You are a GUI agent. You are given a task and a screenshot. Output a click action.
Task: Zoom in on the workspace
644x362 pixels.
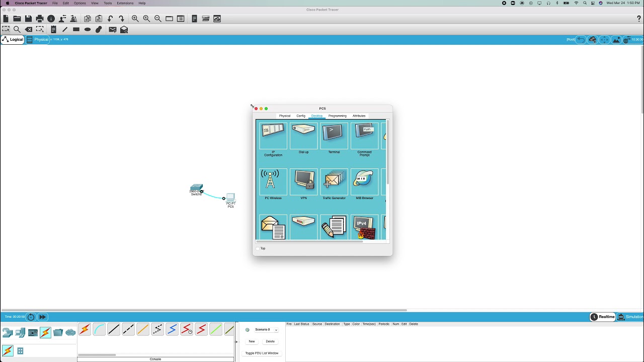135,19
